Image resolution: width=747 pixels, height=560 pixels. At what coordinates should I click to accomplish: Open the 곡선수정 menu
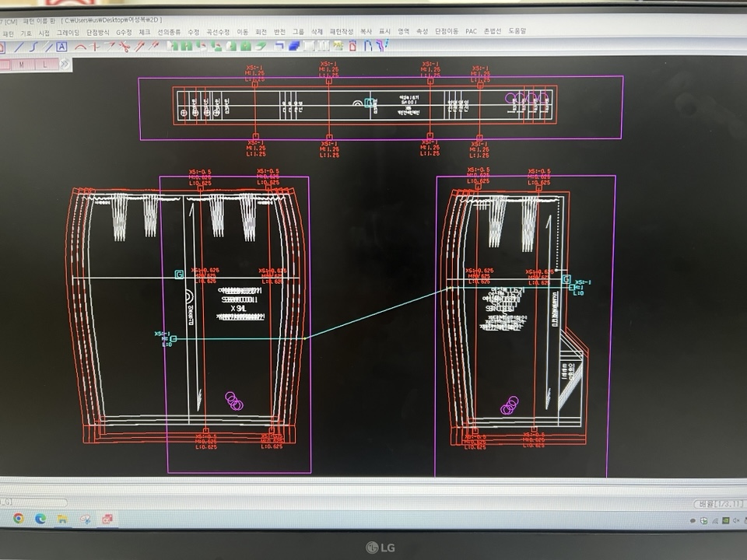(218, 32)
